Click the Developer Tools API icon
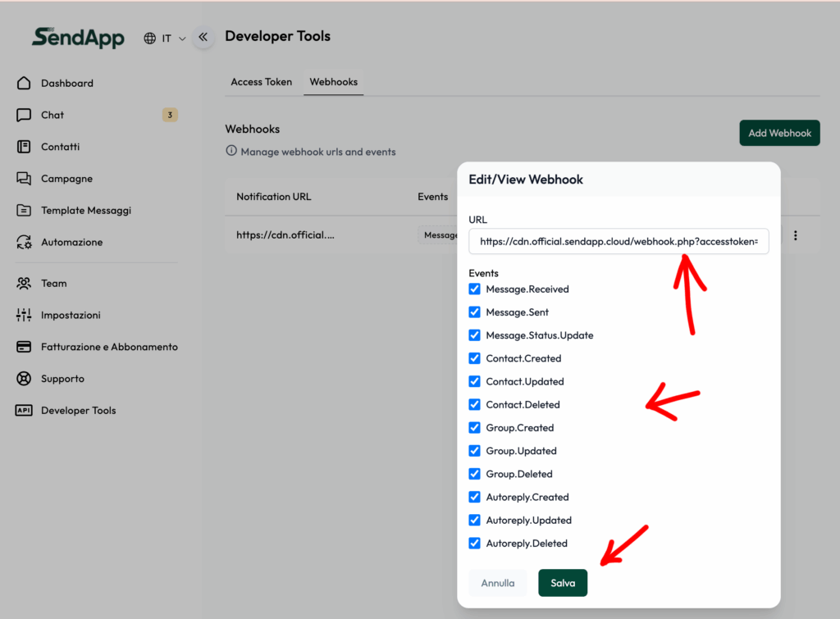 (x=24, y=410)
